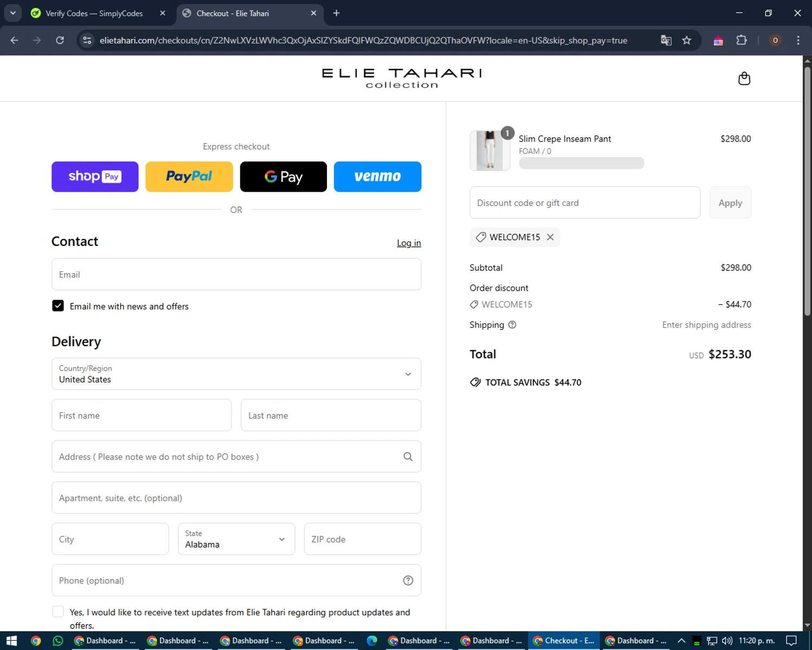Click the Discount code or gift card field
This screenshot has height=650, width=812.
(585, 203)
